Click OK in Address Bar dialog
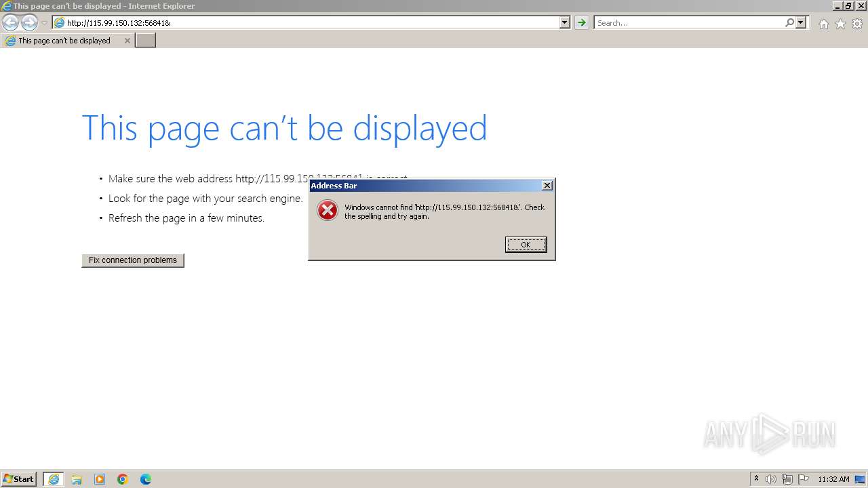868x488 pixels. click(526, 245)
